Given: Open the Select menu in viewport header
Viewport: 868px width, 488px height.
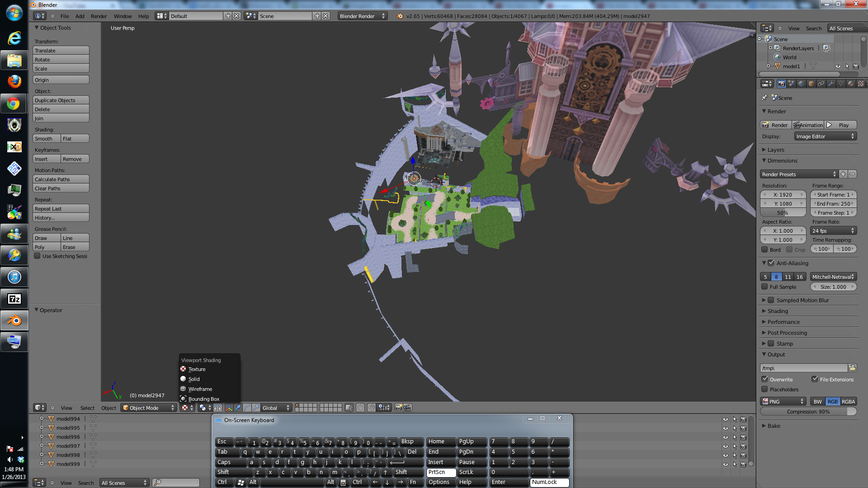Looking at the screenshot, I should [x=87, y=408].
